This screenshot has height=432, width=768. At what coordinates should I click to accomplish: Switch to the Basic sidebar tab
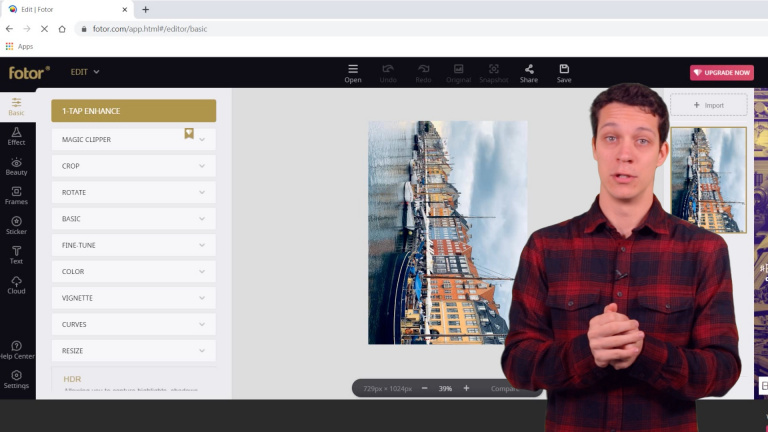coord(16,107)
